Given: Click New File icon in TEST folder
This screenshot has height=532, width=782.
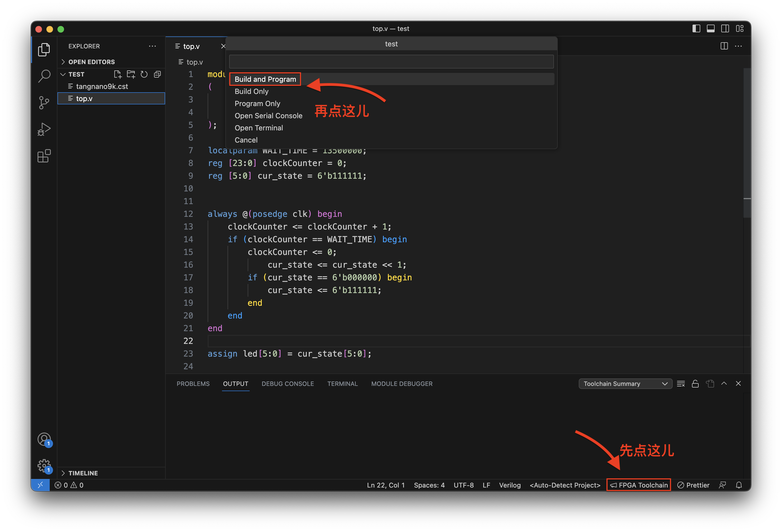Looking at the screenshot, I should coord(117,74).
